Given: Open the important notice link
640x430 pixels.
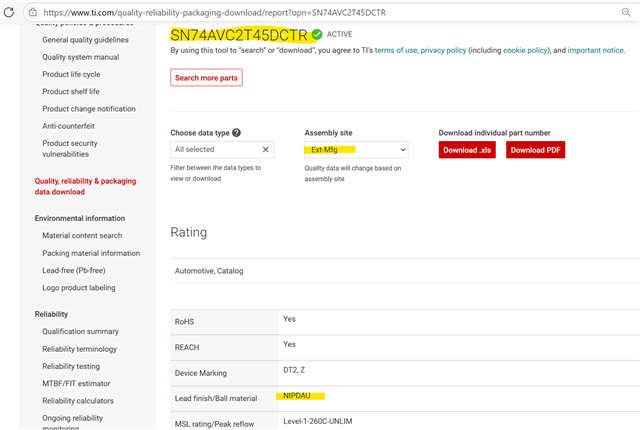Looking at the screenshot, I should pyautogui.click(x=596, y=50).
